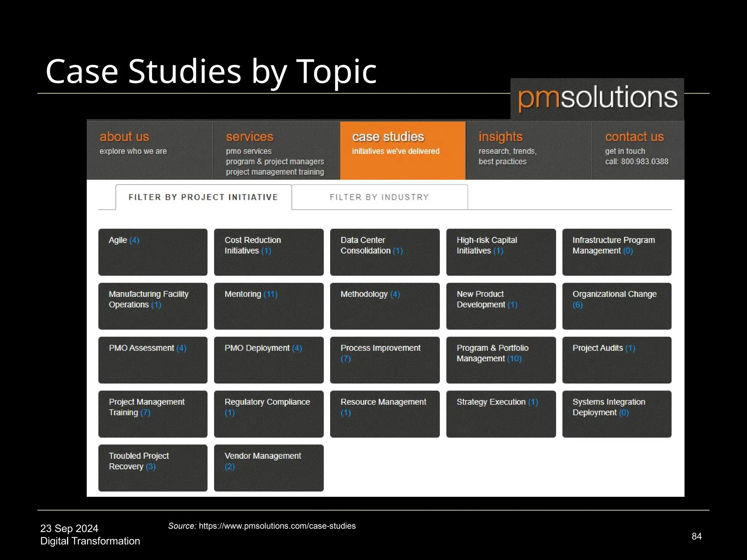Select the case studies menu item
This screenshot has width=747, height=560.
[x=403, y=150]
